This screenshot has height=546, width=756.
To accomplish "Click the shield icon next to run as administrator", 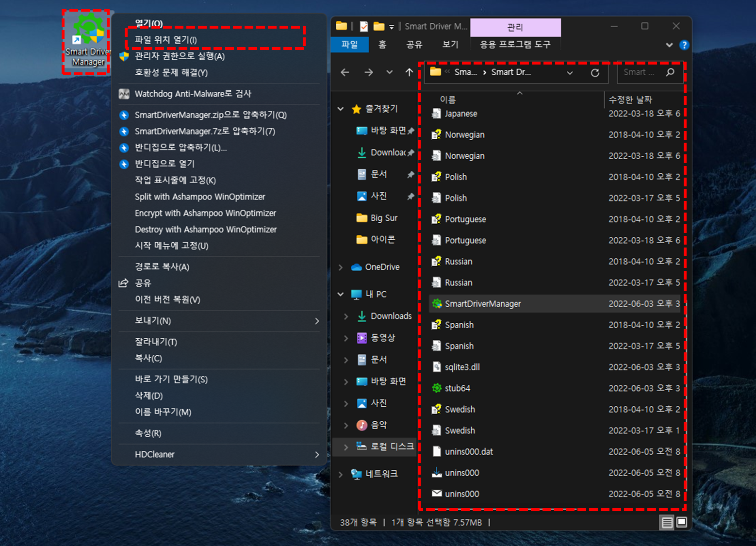I will tap(124, 56).
